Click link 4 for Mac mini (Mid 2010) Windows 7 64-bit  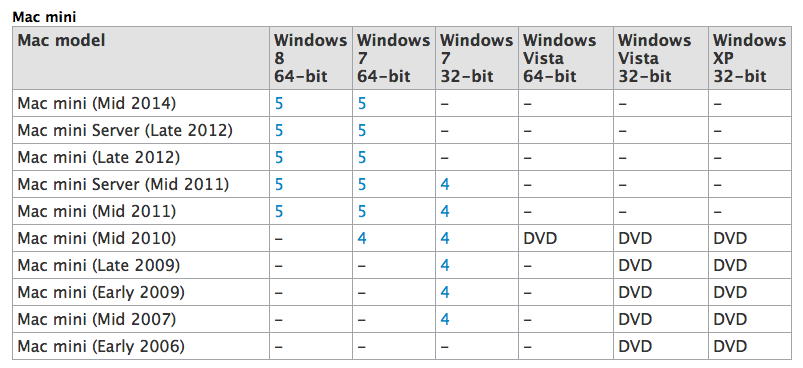362,238
